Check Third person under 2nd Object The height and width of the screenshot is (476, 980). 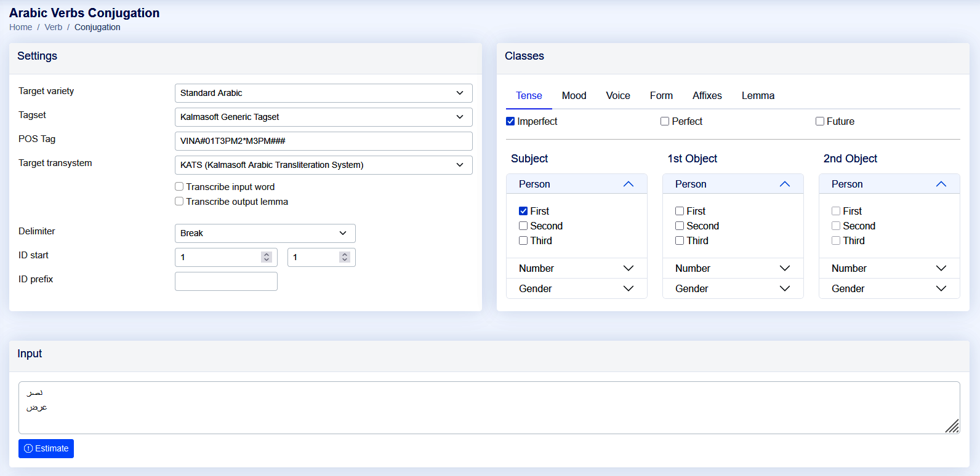(836, 240)
